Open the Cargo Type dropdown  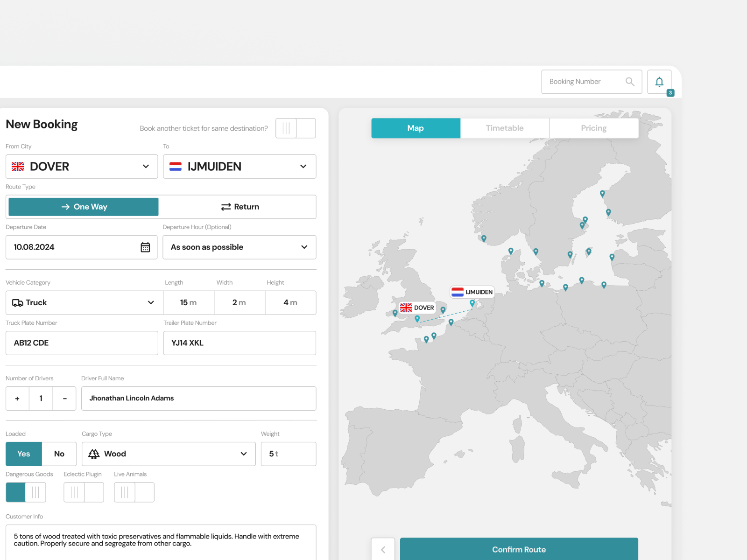click(169, 454)
